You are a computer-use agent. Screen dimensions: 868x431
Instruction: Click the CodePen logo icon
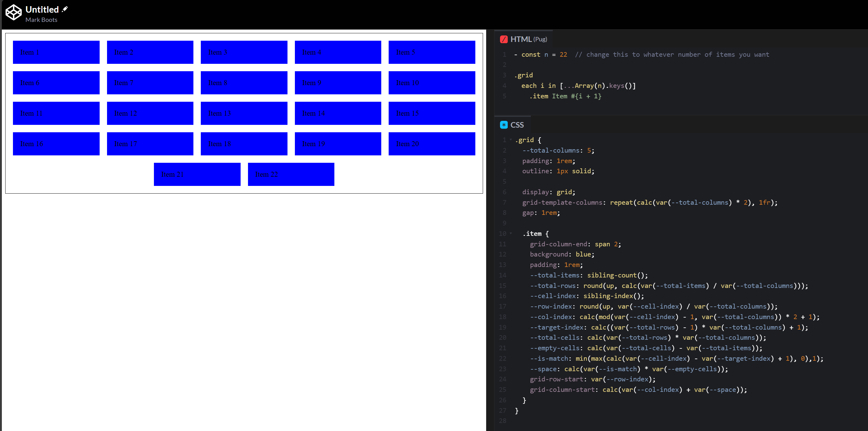14,13
